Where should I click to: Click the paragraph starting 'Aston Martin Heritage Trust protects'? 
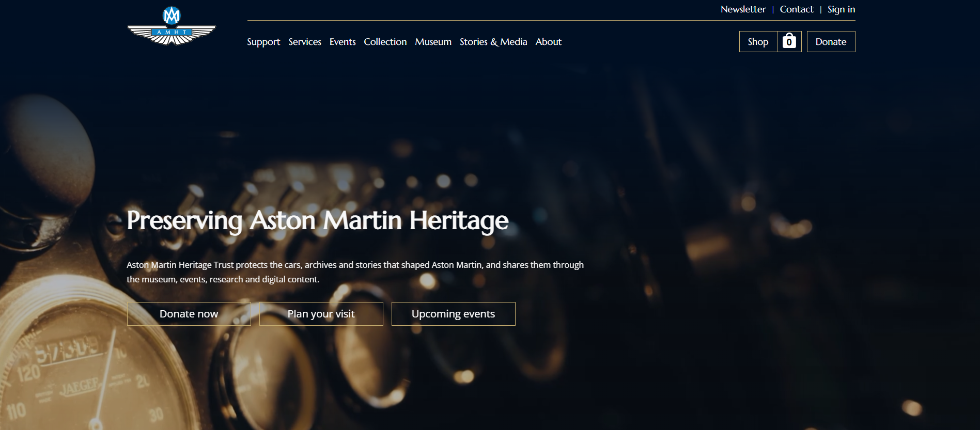355,272
